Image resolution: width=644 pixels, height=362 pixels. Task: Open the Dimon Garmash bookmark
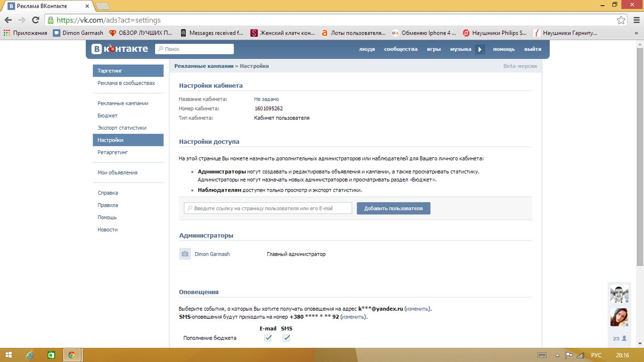pyautogui.click(x=78, y=33)
